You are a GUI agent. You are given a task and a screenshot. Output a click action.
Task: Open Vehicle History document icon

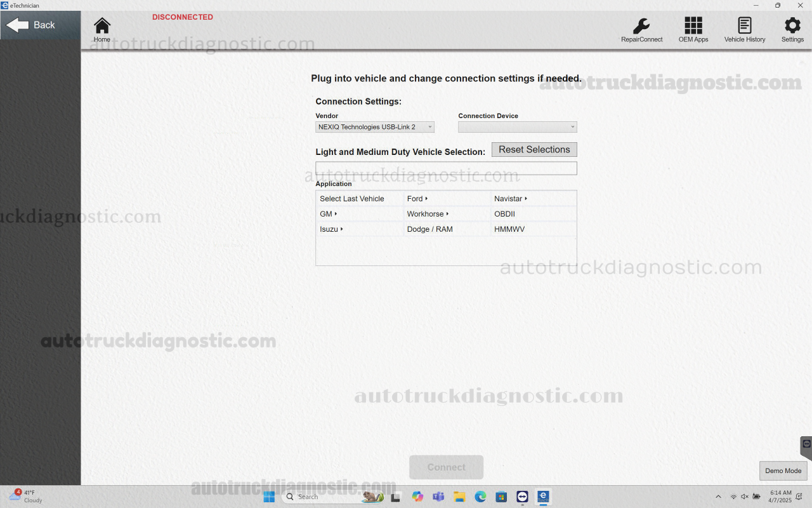[x=744, y=29]
